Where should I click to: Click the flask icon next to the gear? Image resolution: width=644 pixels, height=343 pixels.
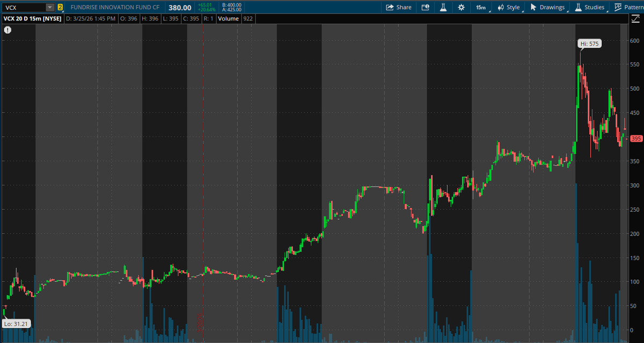pos(443,8)
